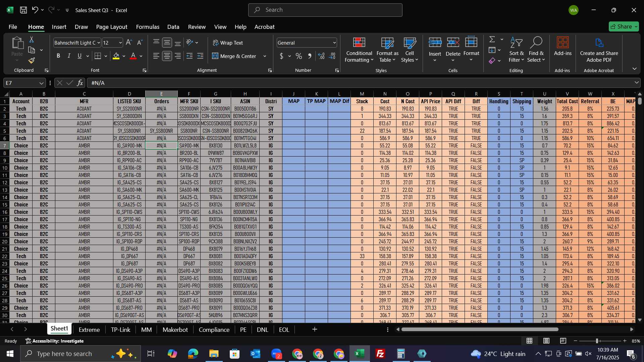644x362 pixels.
Task: Open the font size dropdown
Action: 120,43
